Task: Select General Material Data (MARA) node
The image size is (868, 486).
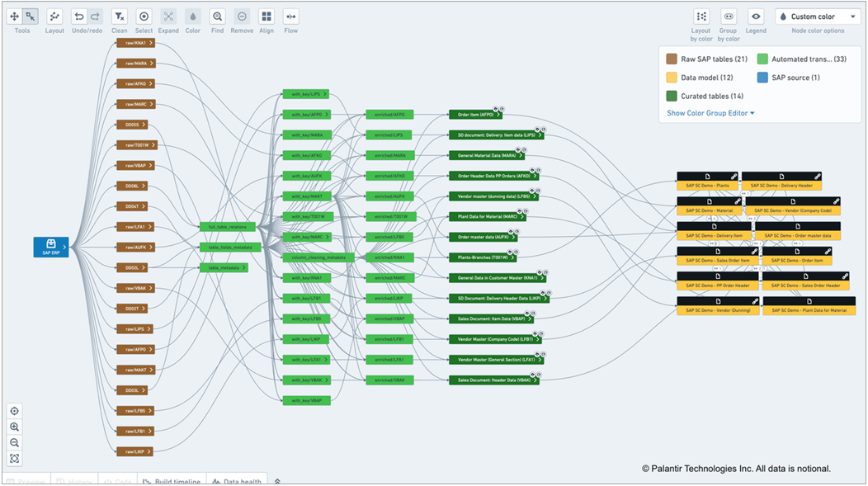Action: (487, 156)
